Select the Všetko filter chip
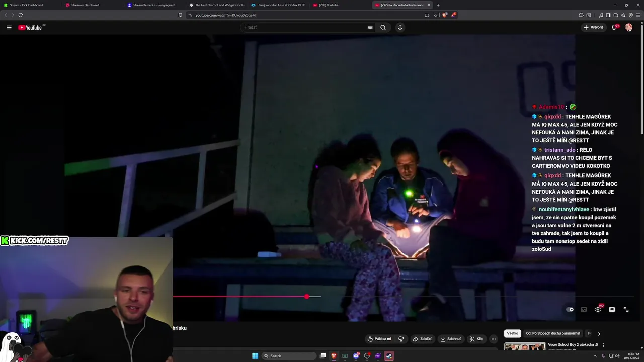Image resolution: width=644 pixels, height=362 pixels. (x=512, y=333)
